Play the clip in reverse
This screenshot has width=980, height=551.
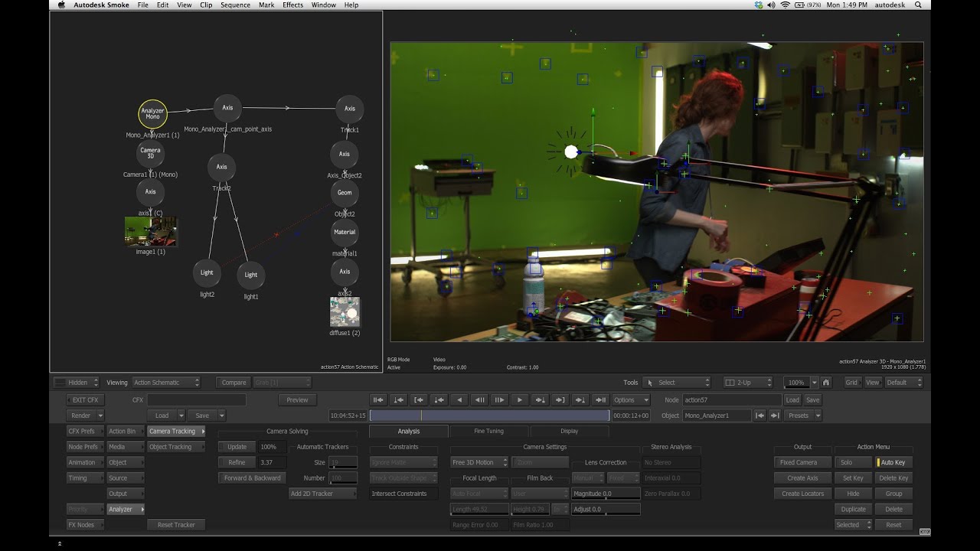(459, 399)
